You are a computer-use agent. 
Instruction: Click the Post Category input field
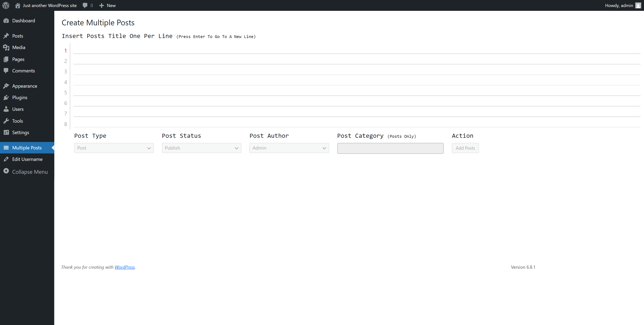pos(390,148)
